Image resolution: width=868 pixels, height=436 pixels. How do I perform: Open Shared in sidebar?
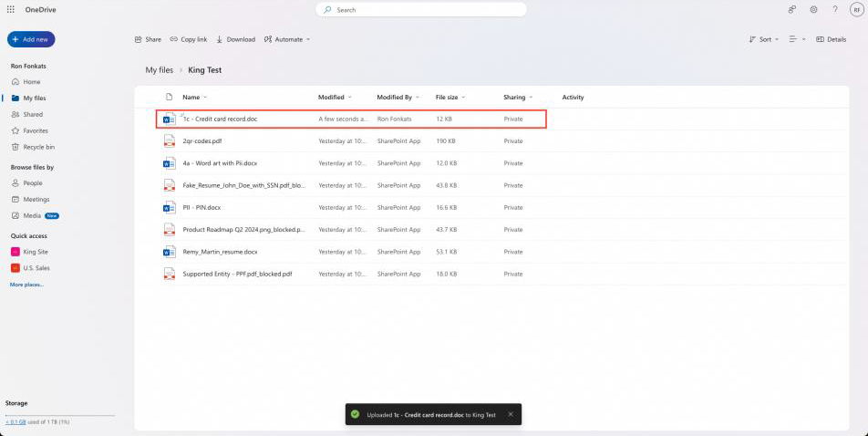coord(27,114)
